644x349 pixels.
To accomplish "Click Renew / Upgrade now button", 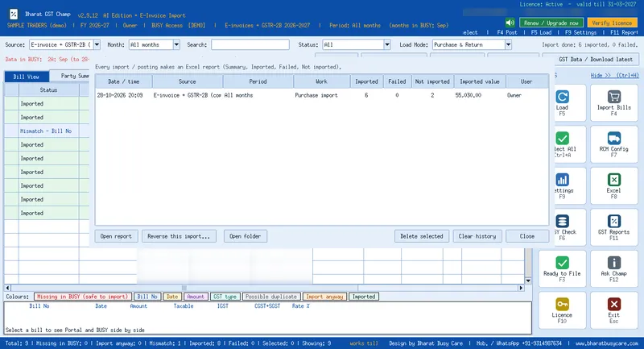I will click(x=551, y=23).
